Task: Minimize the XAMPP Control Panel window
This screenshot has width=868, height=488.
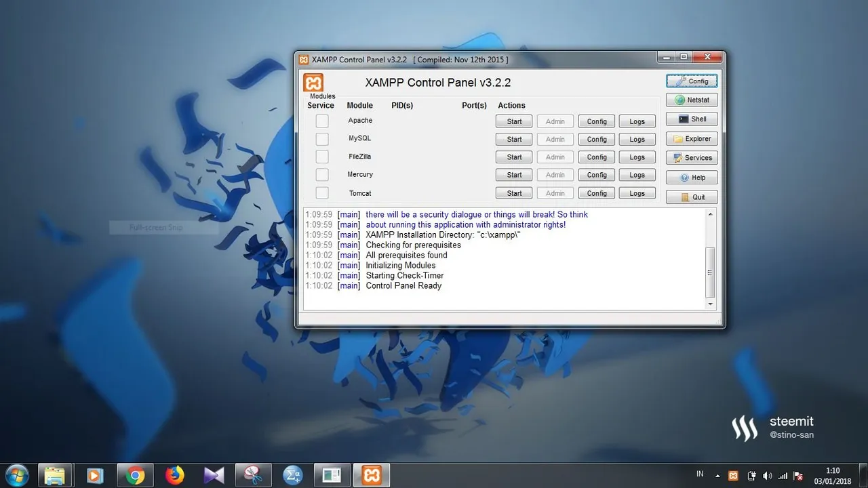Action: point(666,58)
